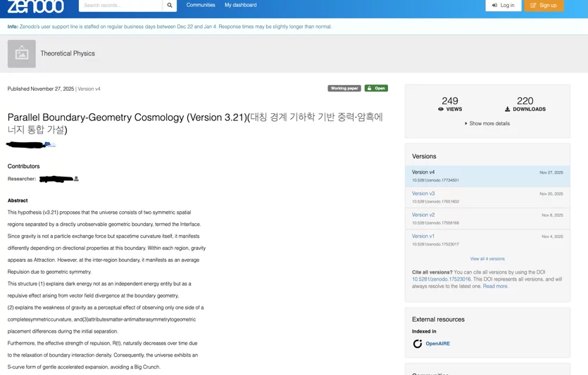588x375 pixels.
Task: Select Version v4 in Versions list
Action: pos(487,176)
